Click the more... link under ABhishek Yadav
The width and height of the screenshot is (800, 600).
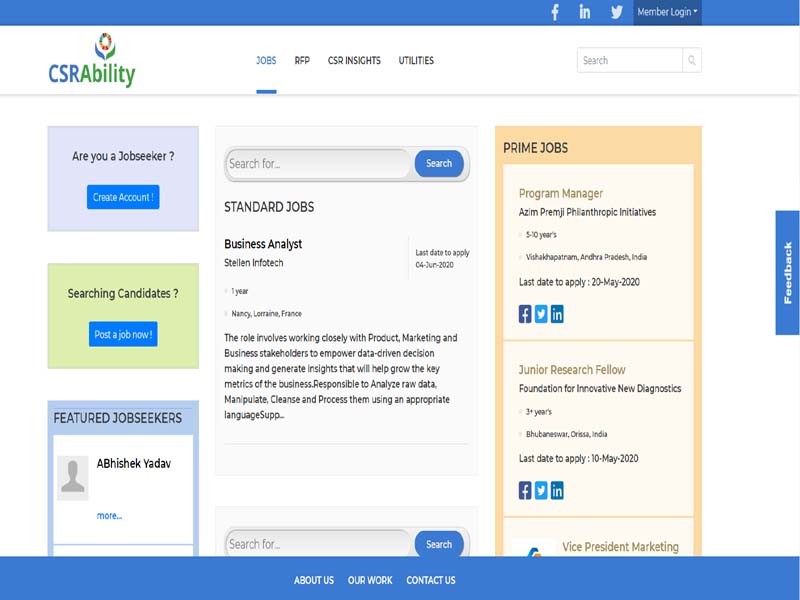coord(109,516)
